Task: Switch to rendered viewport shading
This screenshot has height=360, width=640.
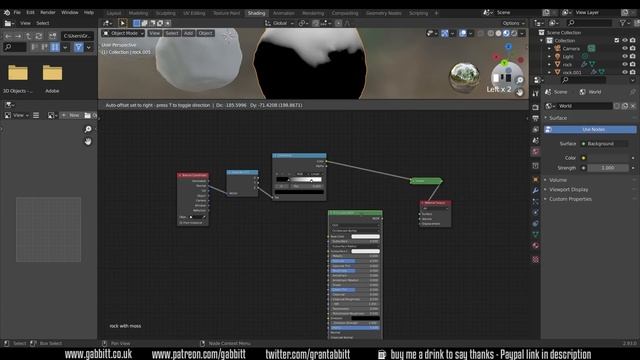Action: tap(514, 33)
